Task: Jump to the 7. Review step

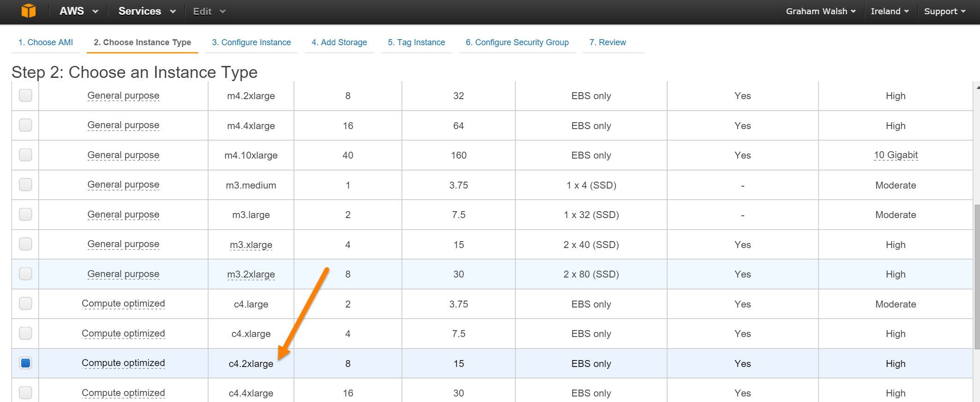Action: (608, 42)
